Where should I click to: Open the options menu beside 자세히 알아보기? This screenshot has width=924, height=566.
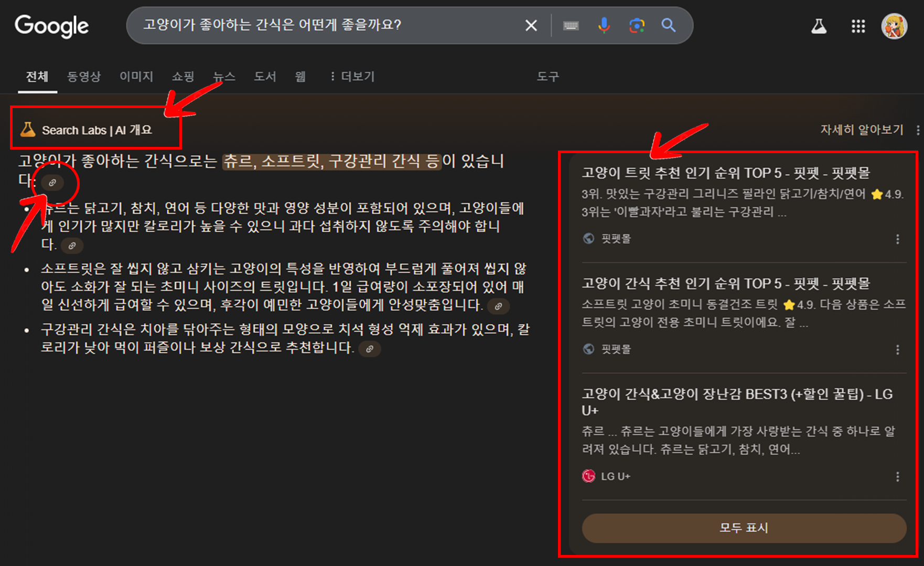click(918, 130)
